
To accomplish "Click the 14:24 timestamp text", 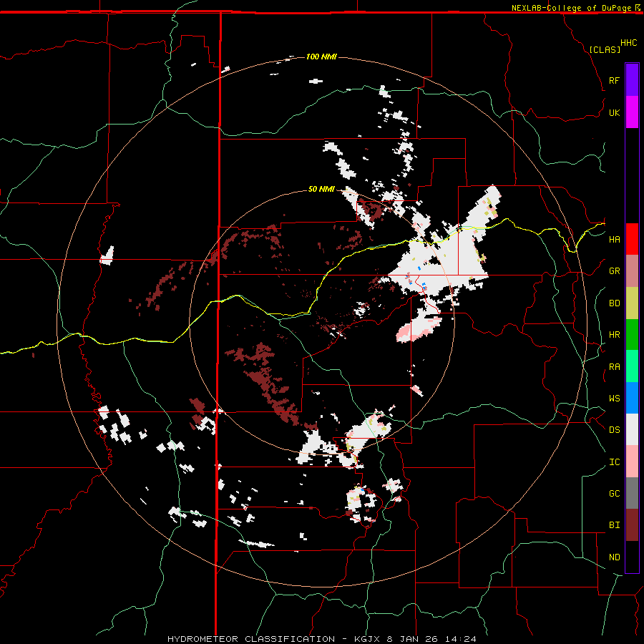I will tap(461, 639).
